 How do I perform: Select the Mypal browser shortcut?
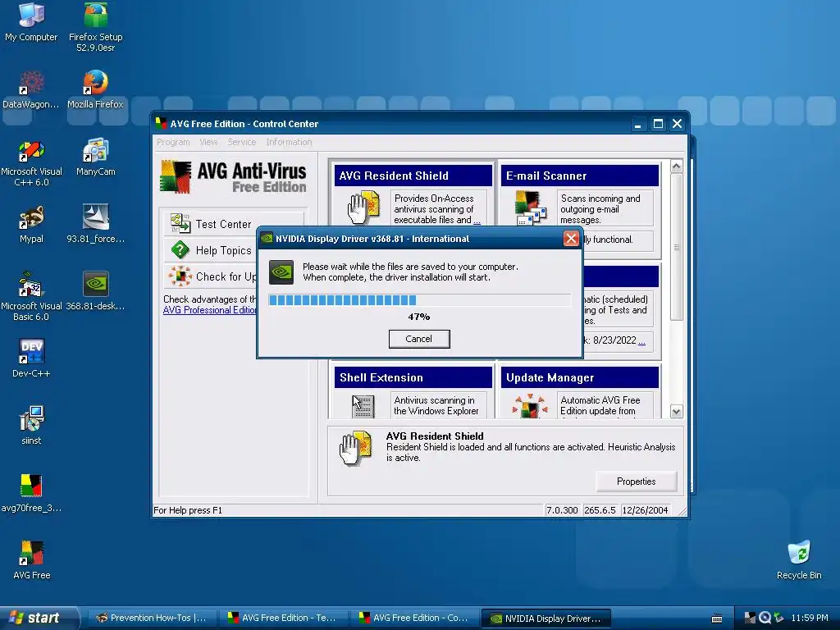pyautogui.click(x=31, y=225)
